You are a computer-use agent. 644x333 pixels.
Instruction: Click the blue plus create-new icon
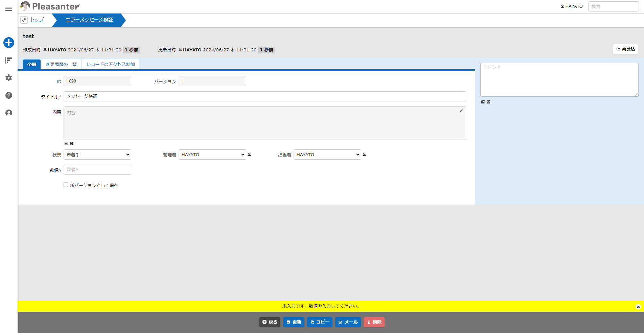tap(9, 43)
